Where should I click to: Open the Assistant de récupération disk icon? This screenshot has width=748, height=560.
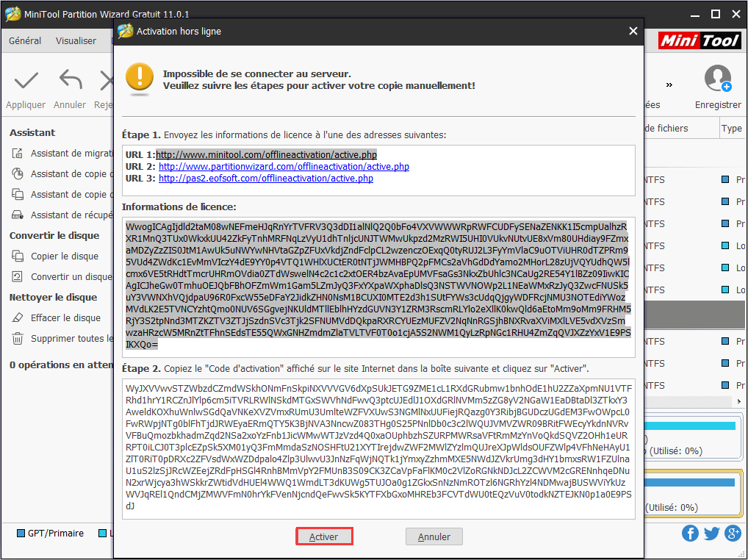click(x=17, y=214)
